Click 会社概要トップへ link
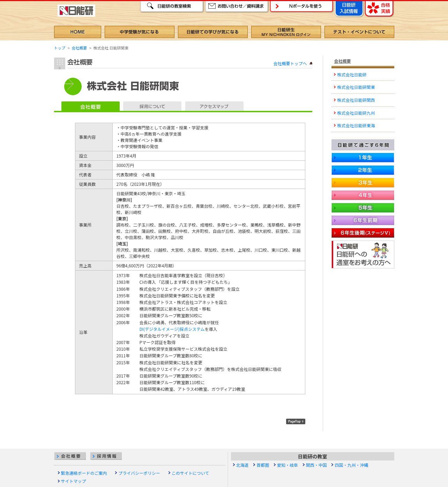Screen dimensions: 448x487 pyautogui.click(x=290, y=63)
